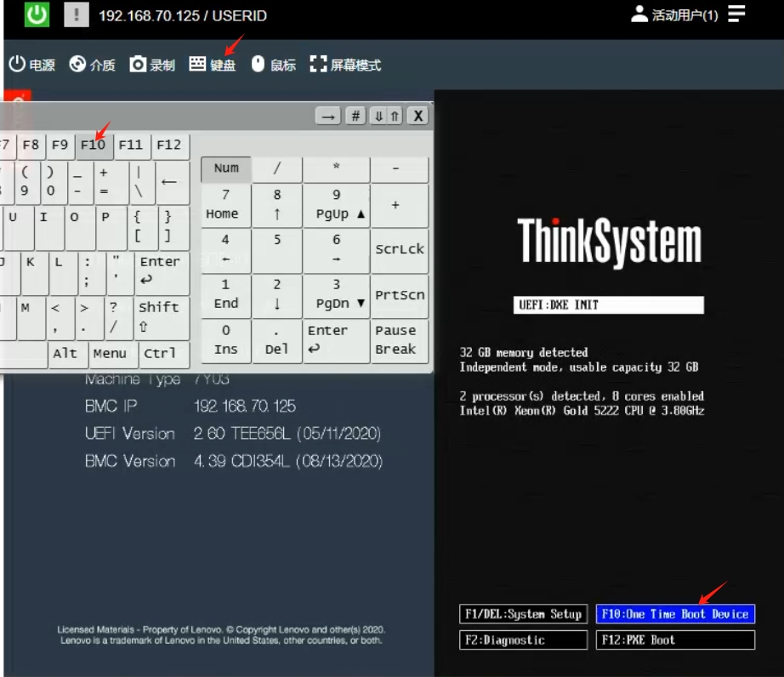Tap the F9 key on virtual keyboard

60,146
